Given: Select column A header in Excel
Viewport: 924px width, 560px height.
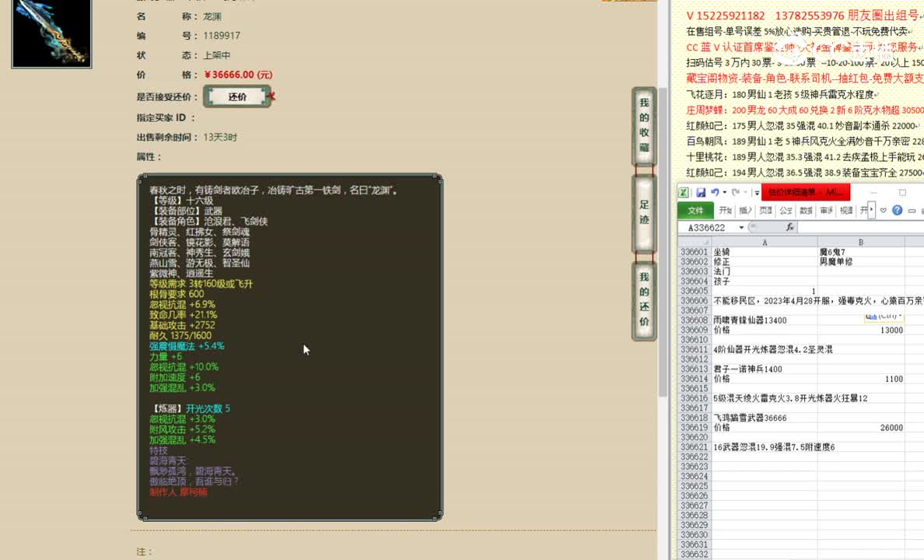Looking at the screenshot, I should [x=765, y=242].
